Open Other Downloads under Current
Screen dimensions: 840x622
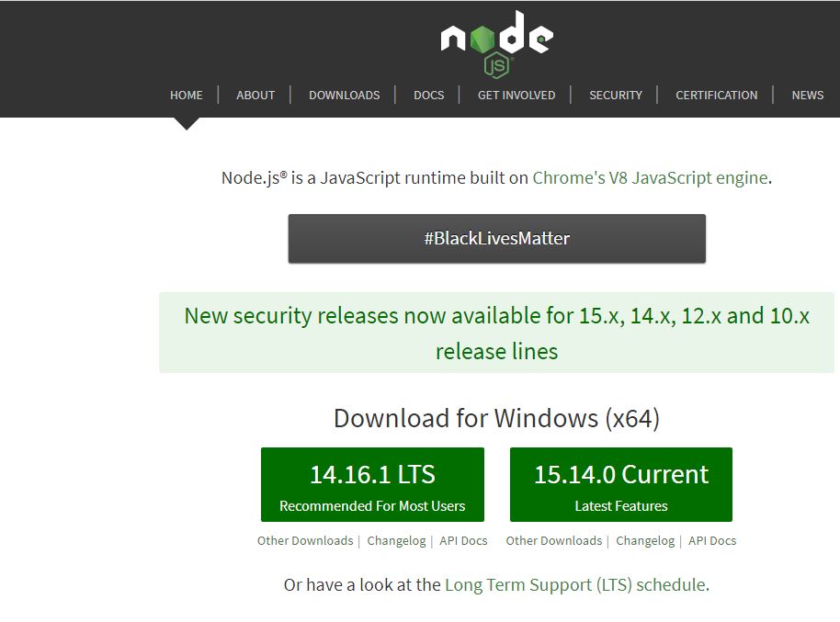point(553,541)
